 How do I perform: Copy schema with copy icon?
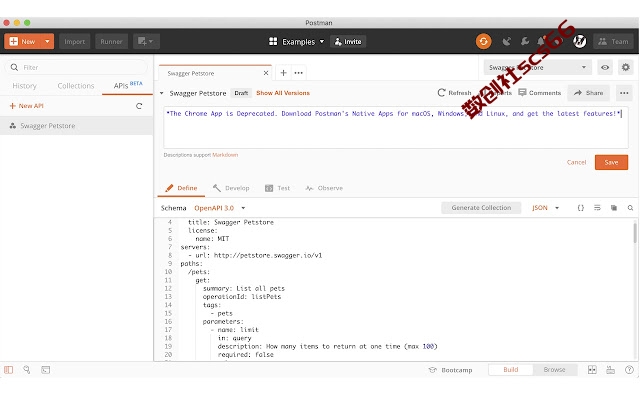(613, 208)
